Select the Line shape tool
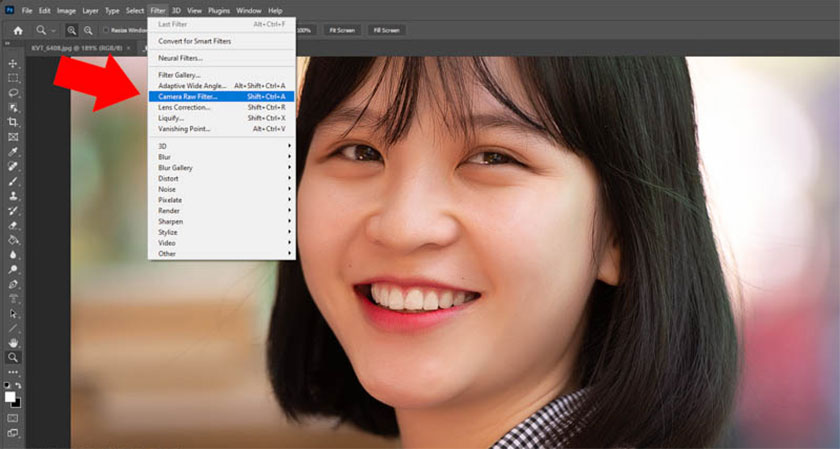The width and height of the screenshot is (840, 449). (13, 328)
